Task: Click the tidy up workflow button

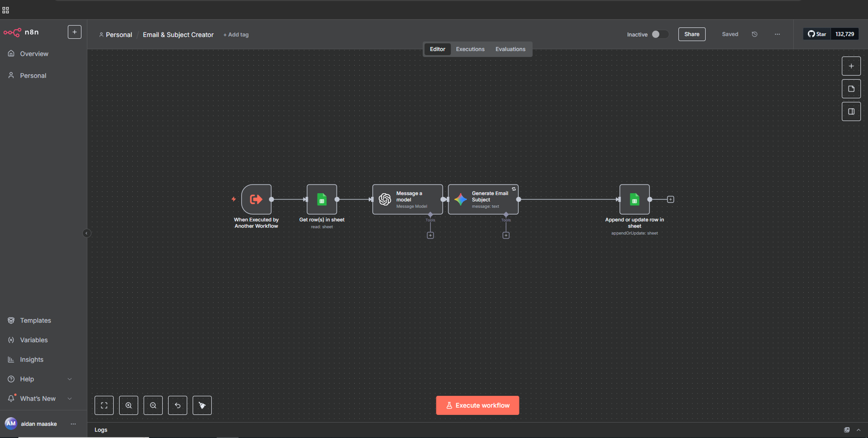Action: tap(202, 405)
